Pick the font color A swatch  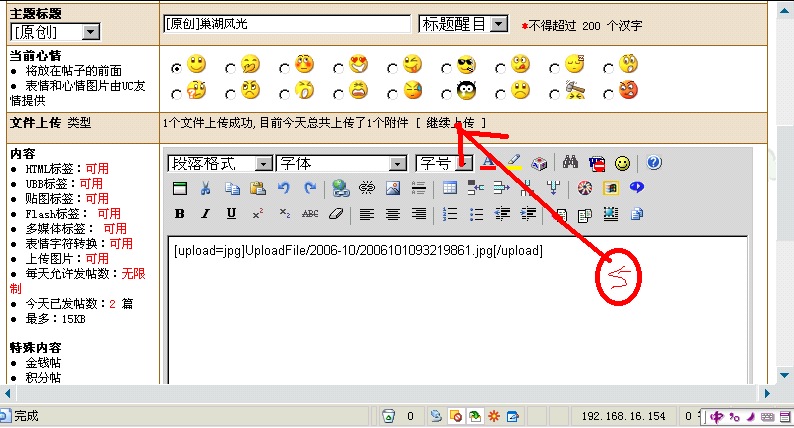click(488, 162)
